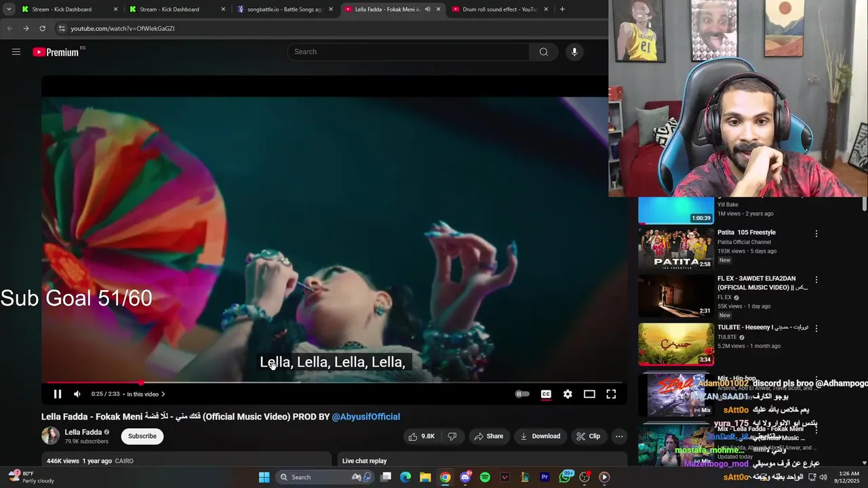This screenshot has height=488, width=868.
Task: Switch to theater mode
Action: pos(589,394)
